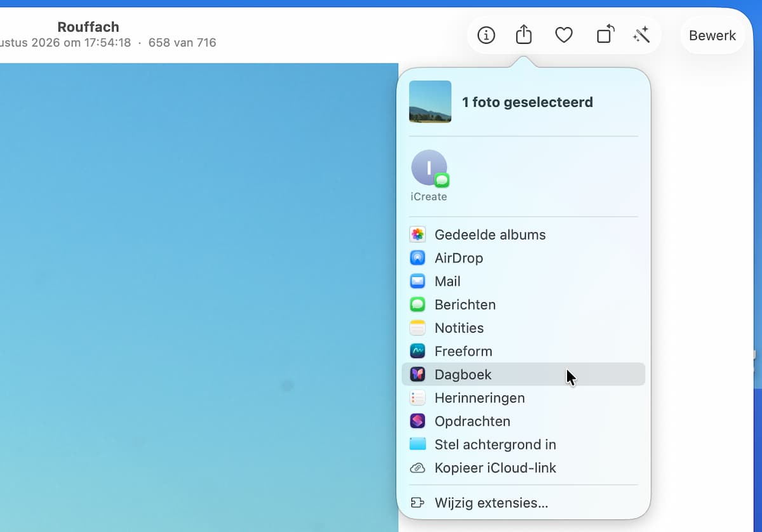Click the '1 foto geselecteerd' header text
Image resolution: width=762 pixels, height=532 pixels.
(x=528, y=102)
